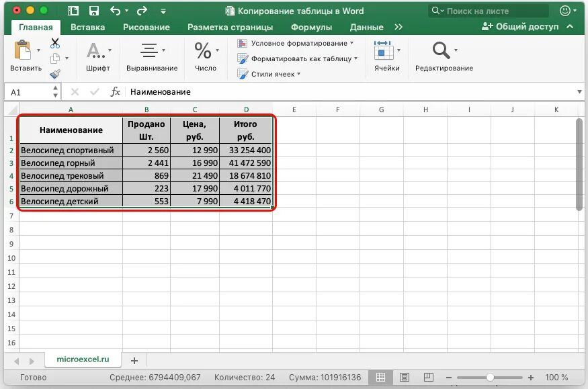Click the 100 % zoom level text
588x389 pixels.
click(x=556, y=378)
